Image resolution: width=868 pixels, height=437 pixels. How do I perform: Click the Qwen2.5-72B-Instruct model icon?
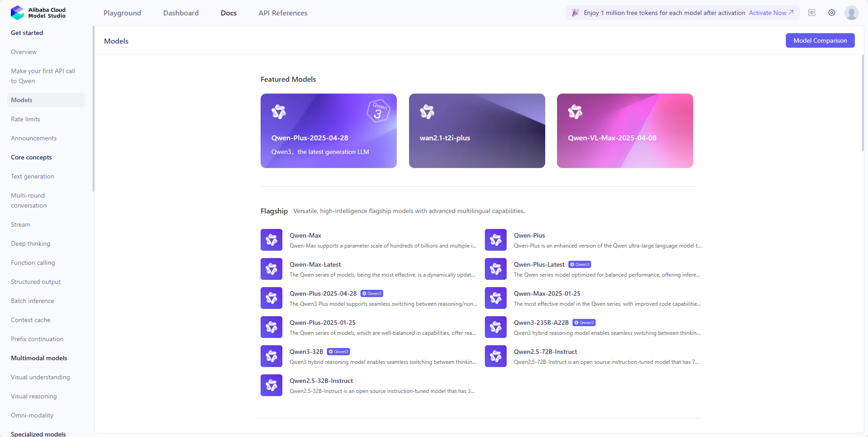tap(496, 356)
